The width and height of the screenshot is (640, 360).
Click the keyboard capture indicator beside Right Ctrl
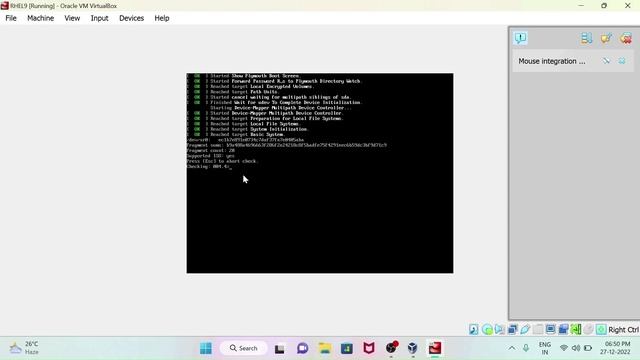pyautogui.click(x=601, y=329)
